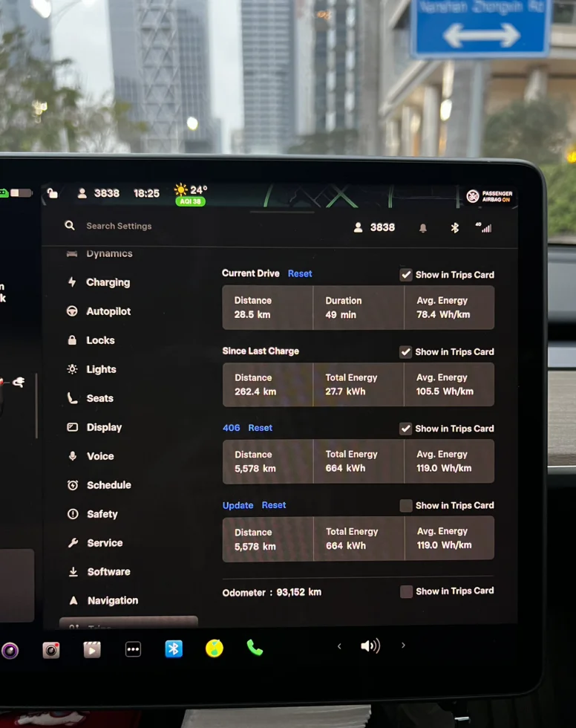Open the 3838 driver profile selector
Screen dimensions: 576x728
(375, 227)
